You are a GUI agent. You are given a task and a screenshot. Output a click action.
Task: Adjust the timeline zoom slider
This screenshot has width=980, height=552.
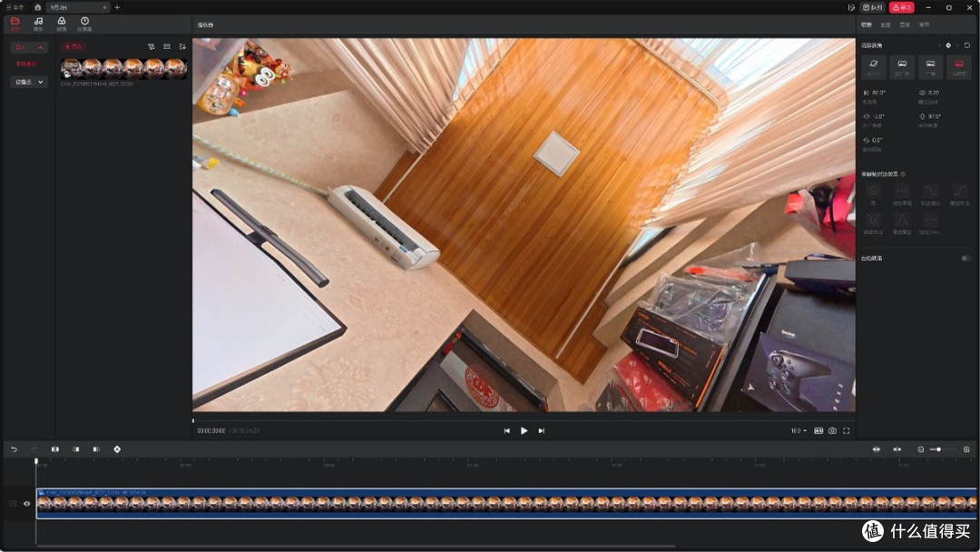[944, 449]
